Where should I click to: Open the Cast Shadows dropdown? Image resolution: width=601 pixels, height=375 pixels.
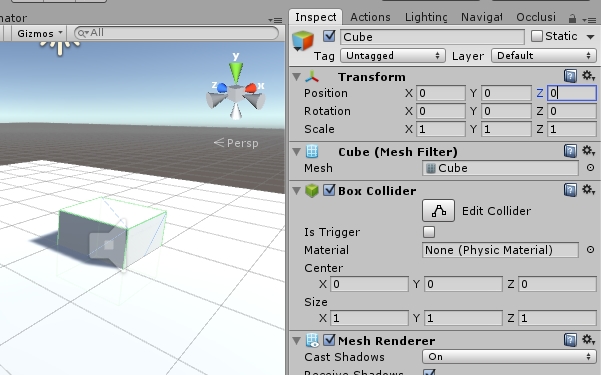(x=509, y=357)
